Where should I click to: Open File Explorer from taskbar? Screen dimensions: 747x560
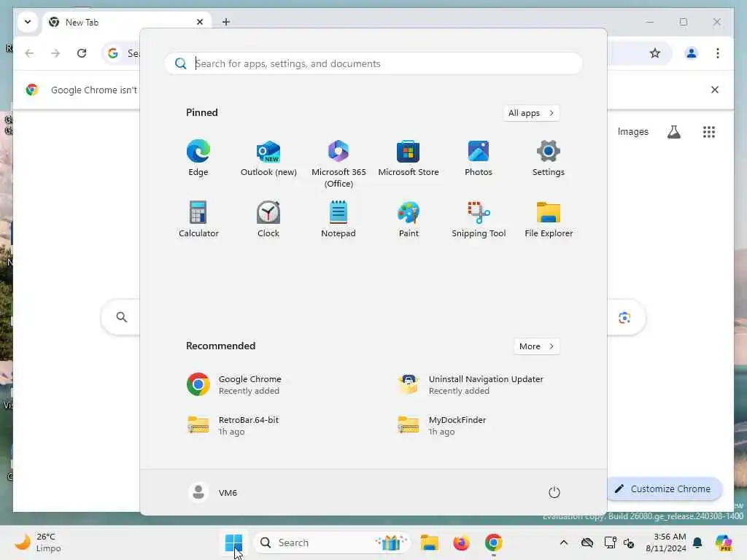point(429,542)
